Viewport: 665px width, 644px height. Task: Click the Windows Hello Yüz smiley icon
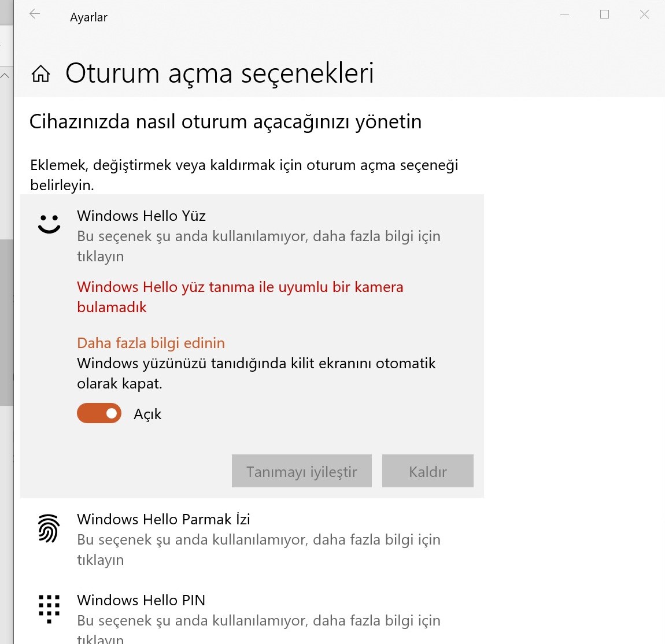[49, 224]
